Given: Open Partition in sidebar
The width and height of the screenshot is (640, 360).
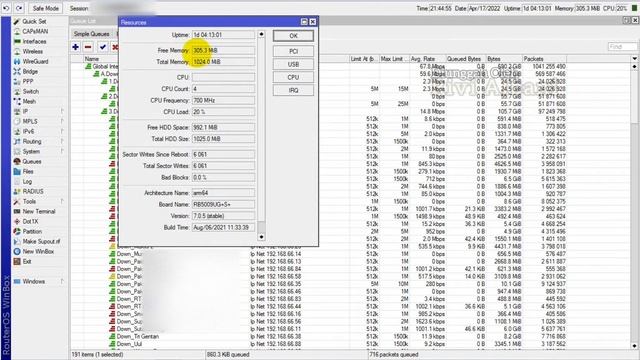Looking at the screenshot, I should point(32,231).
